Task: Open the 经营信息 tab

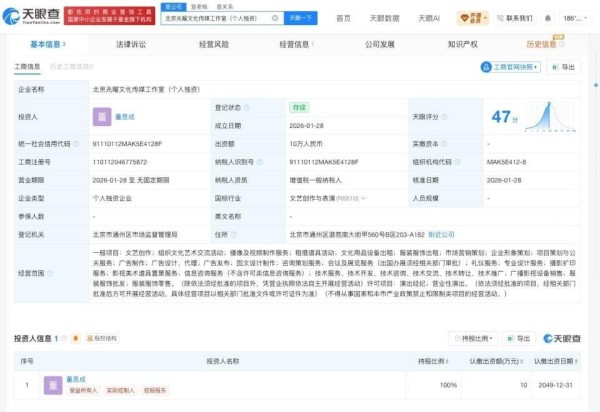Action: click(297, 44)
